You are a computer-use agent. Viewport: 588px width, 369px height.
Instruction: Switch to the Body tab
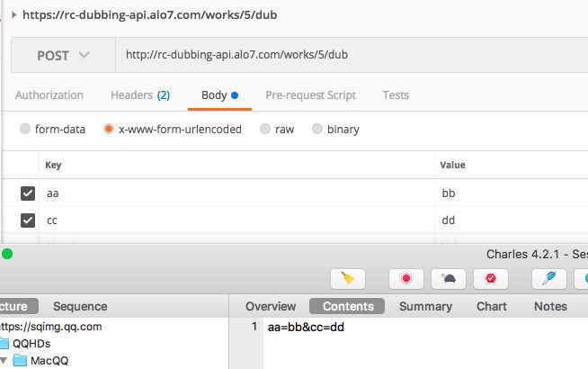pyautogui.click(x=219, y=95)
